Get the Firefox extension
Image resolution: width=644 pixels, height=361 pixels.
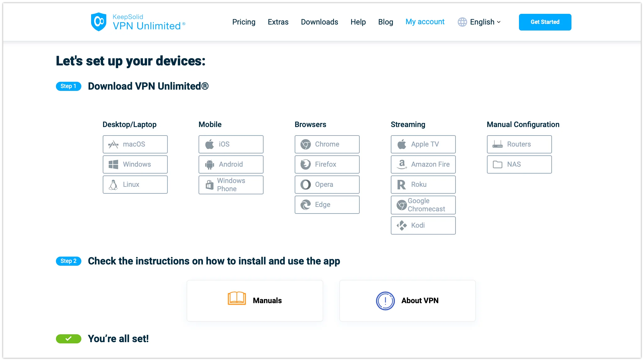pos(327,164)
